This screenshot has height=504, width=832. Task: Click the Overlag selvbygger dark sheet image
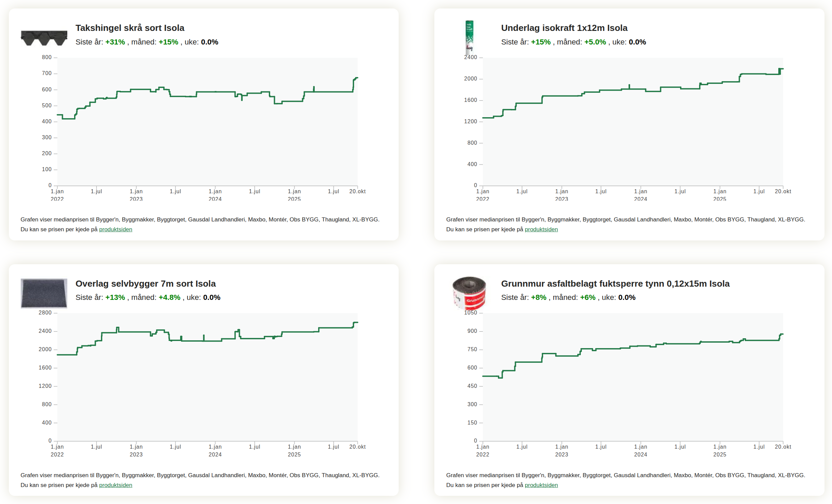click(x=44, y=293)
